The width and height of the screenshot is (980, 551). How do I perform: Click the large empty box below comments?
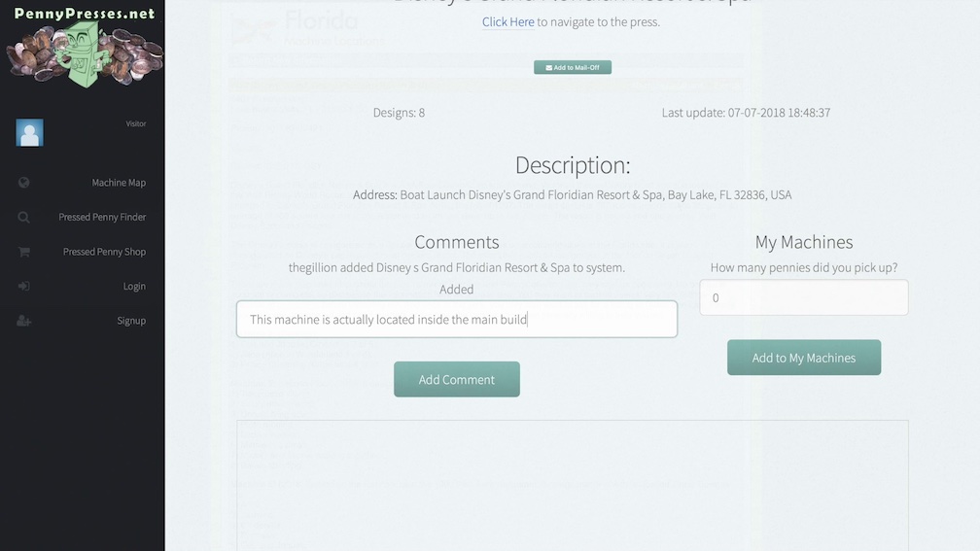(572, 484)
